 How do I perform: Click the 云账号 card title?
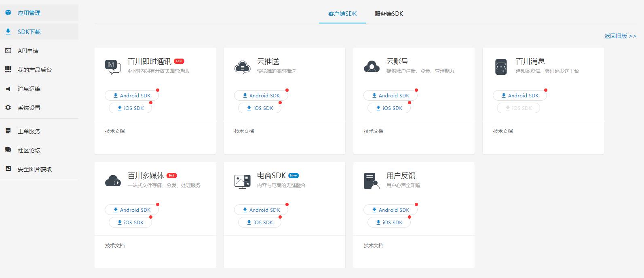[397, 61]
